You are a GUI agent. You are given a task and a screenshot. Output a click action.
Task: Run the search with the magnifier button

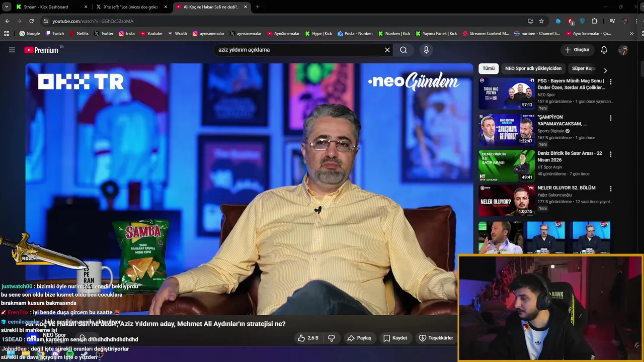tap(404, 50)
